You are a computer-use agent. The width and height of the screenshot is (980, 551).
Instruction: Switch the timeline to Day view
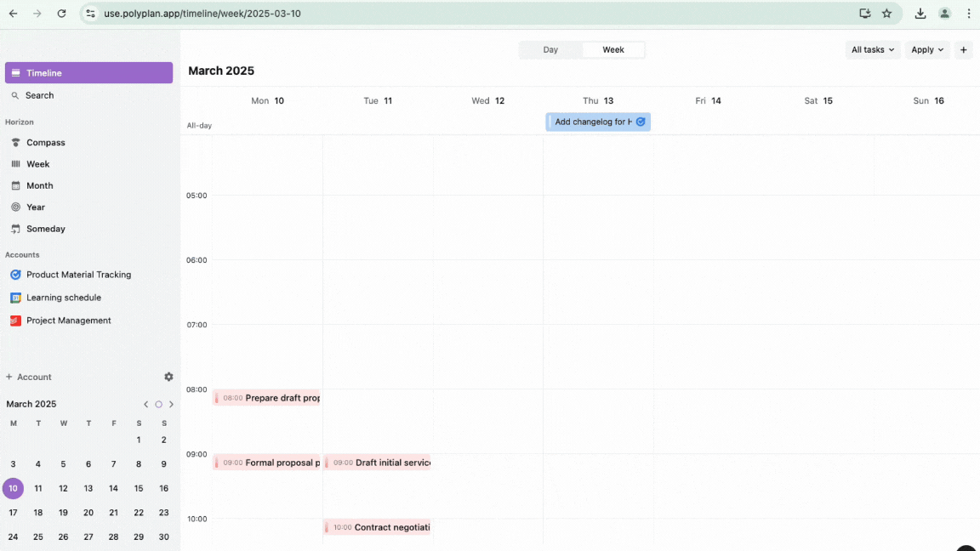tap(550, 50)
